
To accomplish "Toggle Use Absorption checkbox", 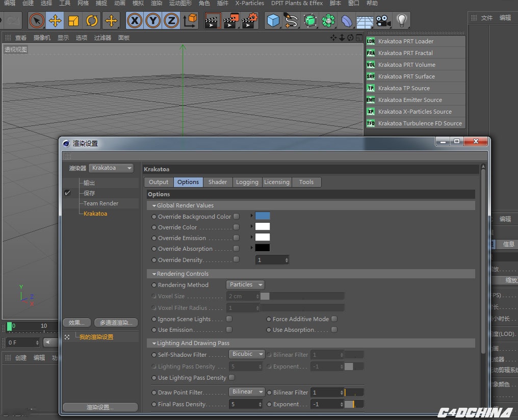I will [334, 330].
